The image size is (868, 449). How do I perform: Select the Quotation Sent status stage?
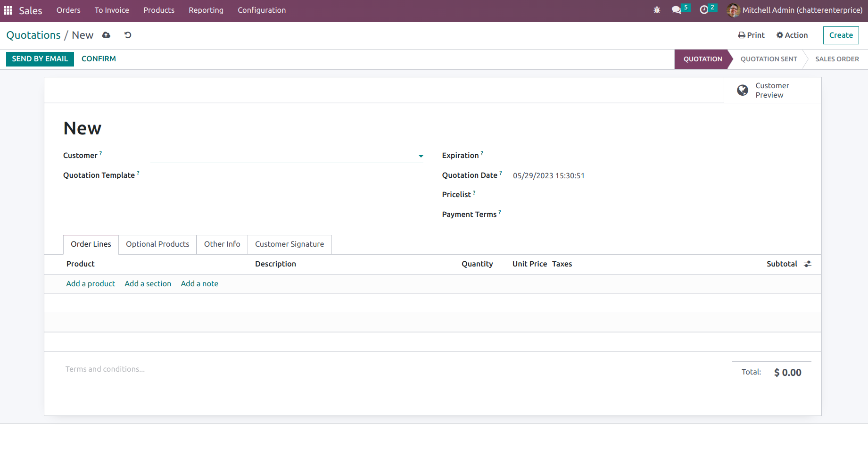click(769, 59)
